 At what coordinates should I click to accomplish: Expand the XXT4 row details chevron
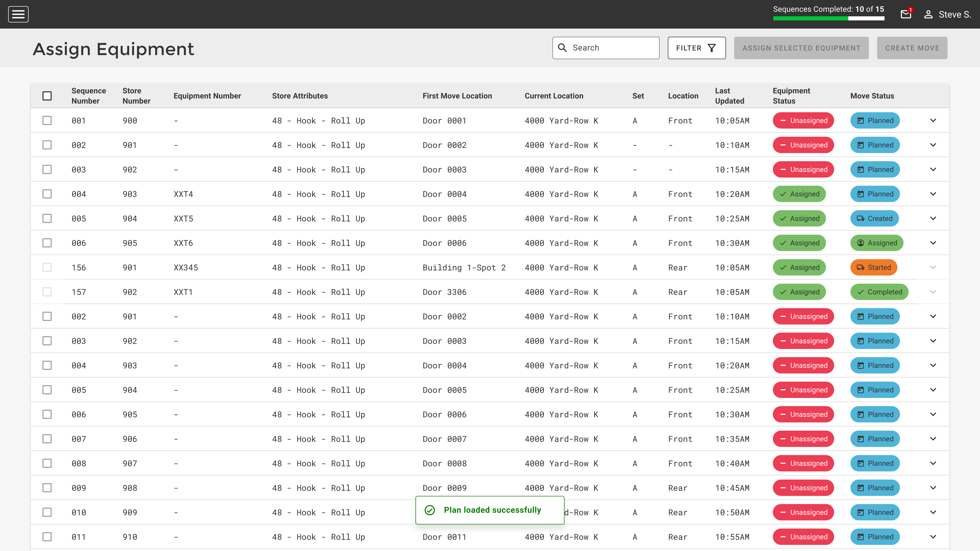click(x=933, y=194)
